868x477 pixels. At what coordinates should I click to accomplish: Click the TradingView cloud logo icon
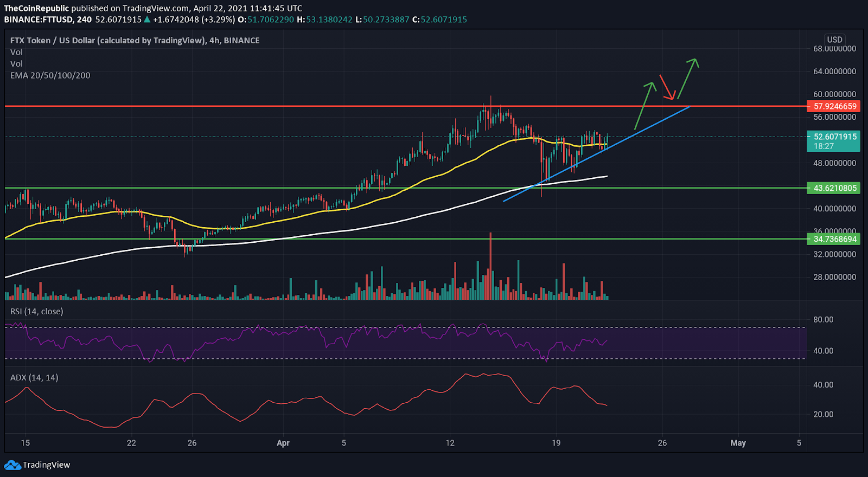pyautogui.click(x=12, y=465)
